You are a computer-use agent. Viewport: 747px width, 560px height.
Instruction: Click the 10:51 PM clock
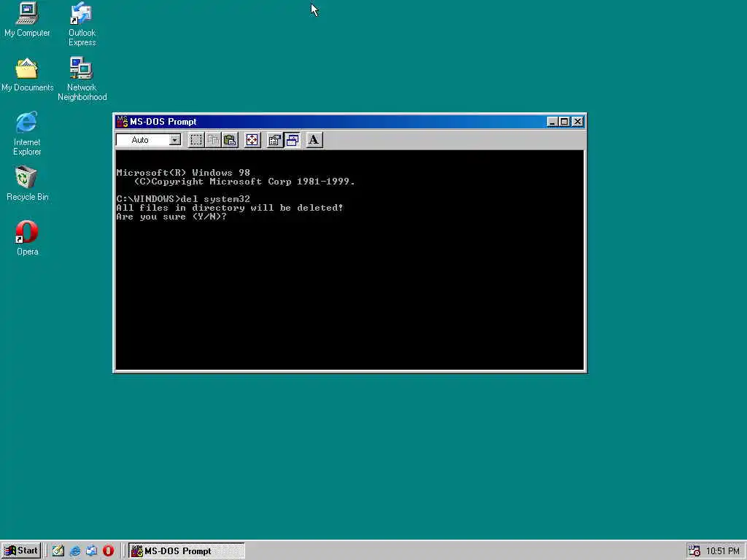pyautogui.click(x=723, y=551)
